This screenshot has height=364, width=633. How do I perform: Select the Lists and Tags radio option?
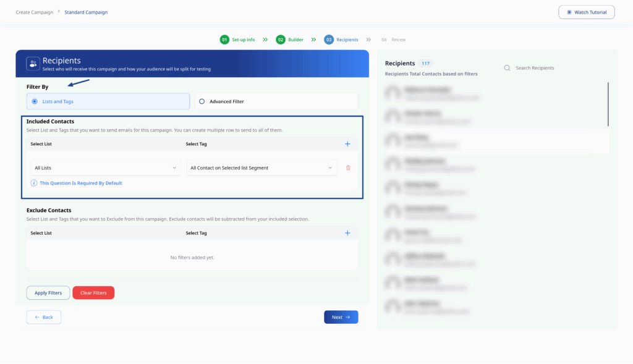[35, 101]
